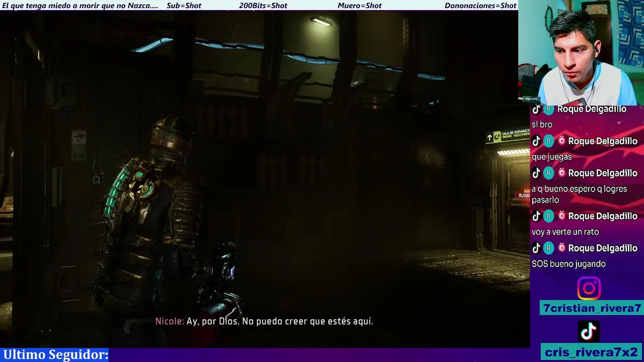Select username Roque Delgadillo above 'SOS bueno jugando'
The width and height of the screenshot is (644, 362).
point(603,248)
